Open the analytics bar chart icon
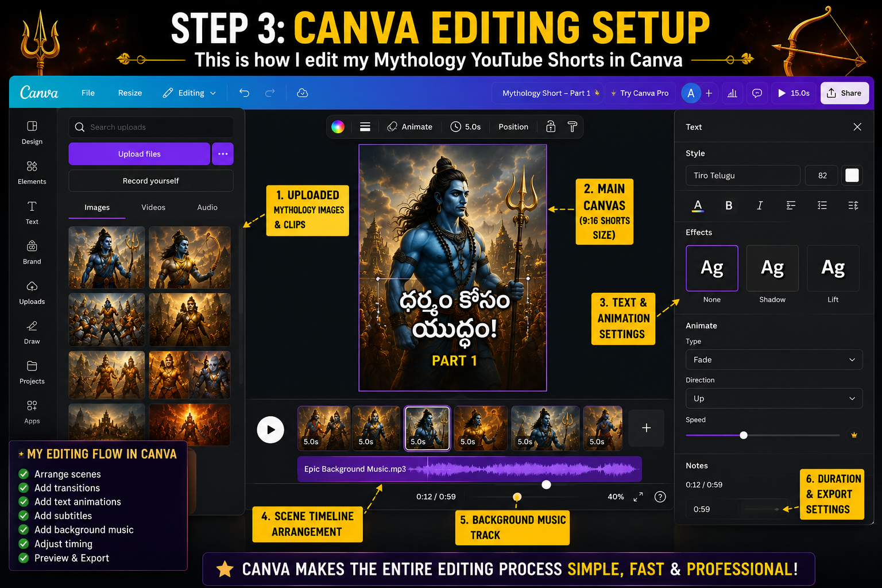Image resolution: width=882 pixels, height=588 pixels. pos(732,93)
